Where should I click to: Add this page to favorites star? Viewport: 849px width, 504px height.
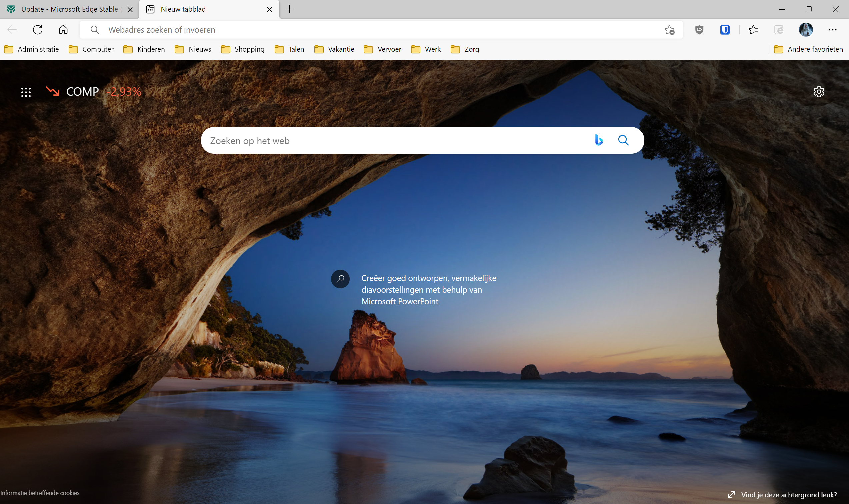[669, 30]
